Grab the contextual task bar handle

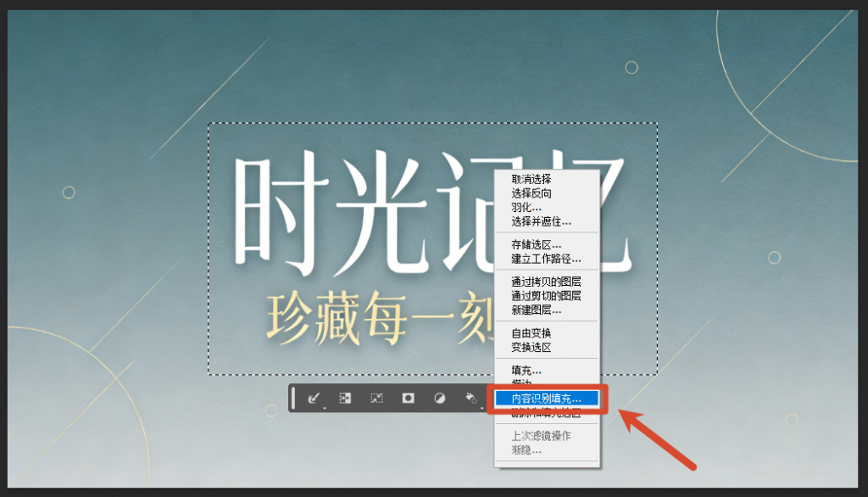tap(293, 399)
